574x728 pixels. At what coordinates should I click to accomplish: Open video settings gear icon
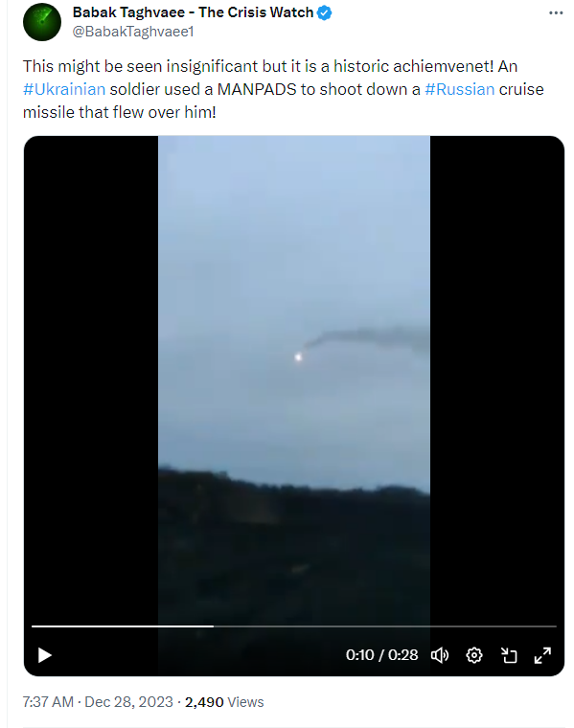click(474, 655)
